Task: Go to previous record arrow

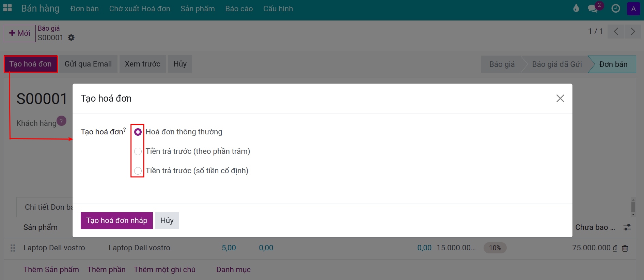Action: [616, 31]
